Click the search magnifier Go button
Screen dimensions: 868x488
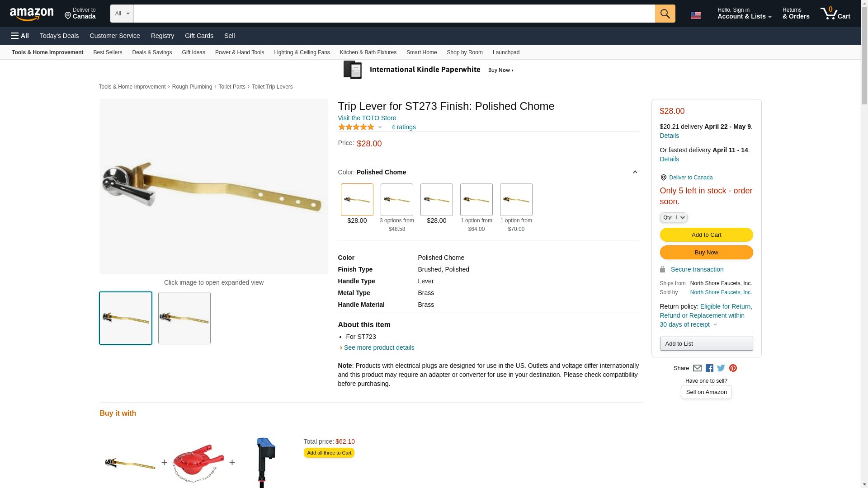coord(665,14)
